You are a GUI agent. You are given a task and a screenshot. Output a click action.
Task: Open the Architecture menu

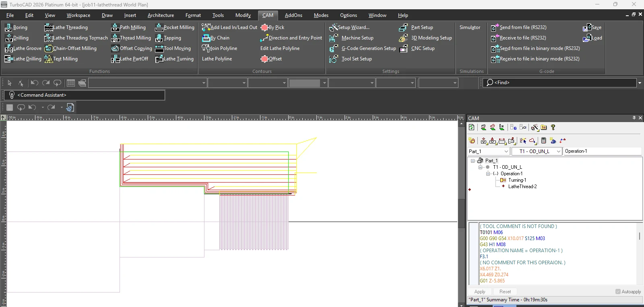161,15
